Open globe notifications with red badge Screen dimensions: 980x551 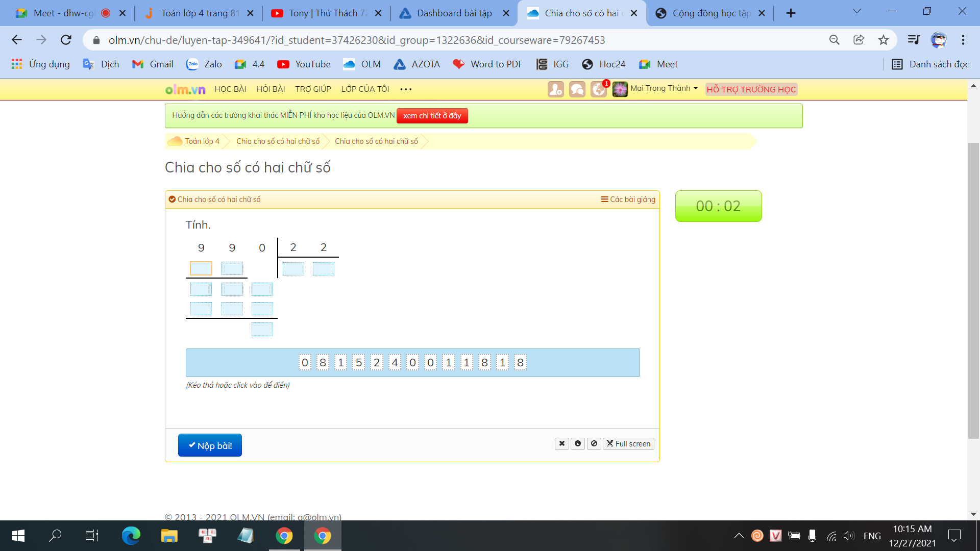[598, 89]
